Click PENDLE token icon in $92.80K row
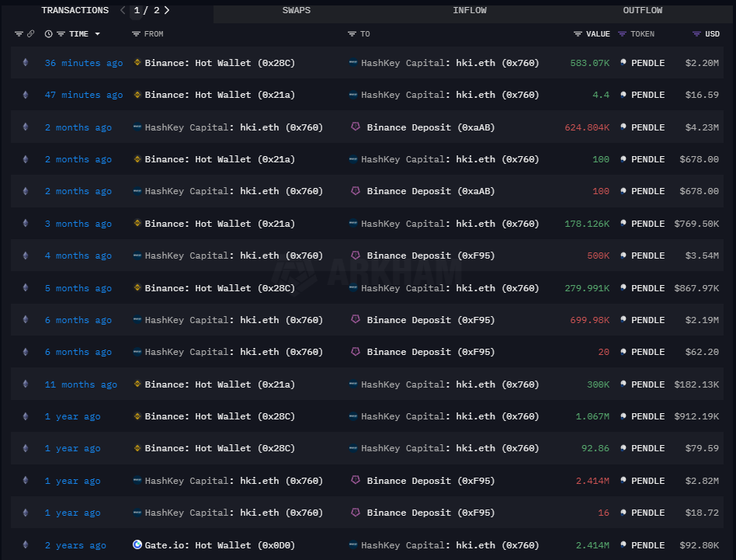 [623, 544]
